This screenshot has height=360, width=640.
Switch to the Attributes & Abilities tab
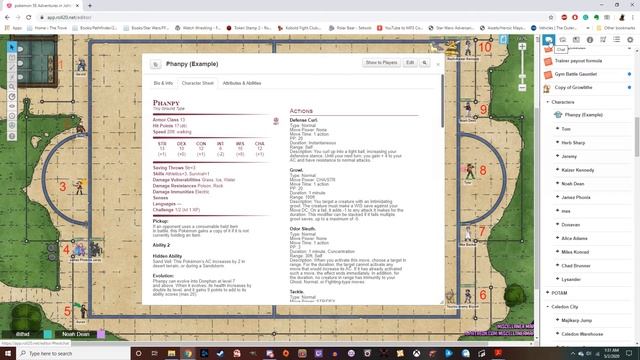242,83
